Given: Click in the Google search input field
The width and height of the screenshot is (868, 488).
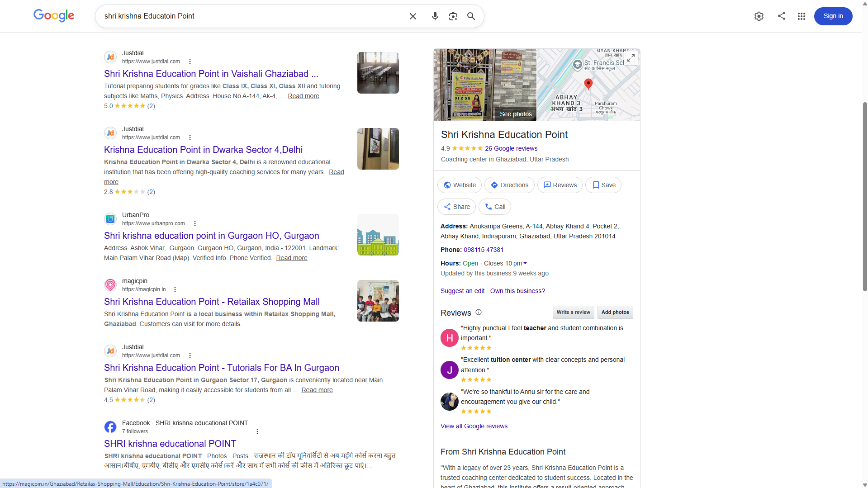Looking at the screenshot, I should click(x=253, y=16).
